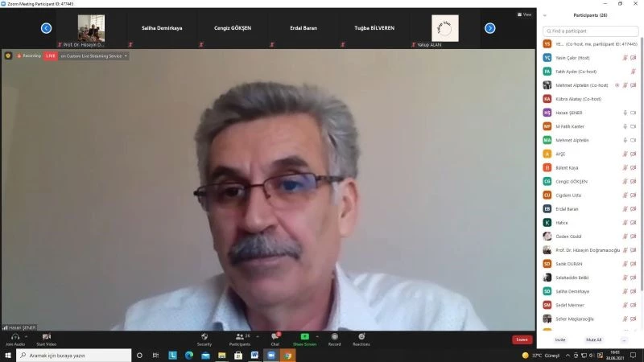Toggle Hasan ŞENER's microphone in participants list
644x362 pixels.
pyautogui.click(x=624, y=113)
